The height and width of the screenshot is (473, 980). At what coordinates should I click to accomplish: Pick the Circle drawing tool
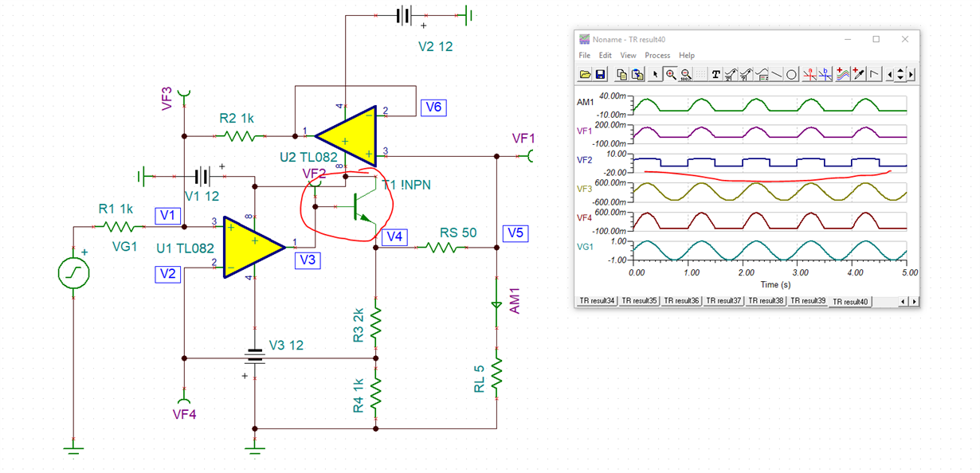click(791, 74)
